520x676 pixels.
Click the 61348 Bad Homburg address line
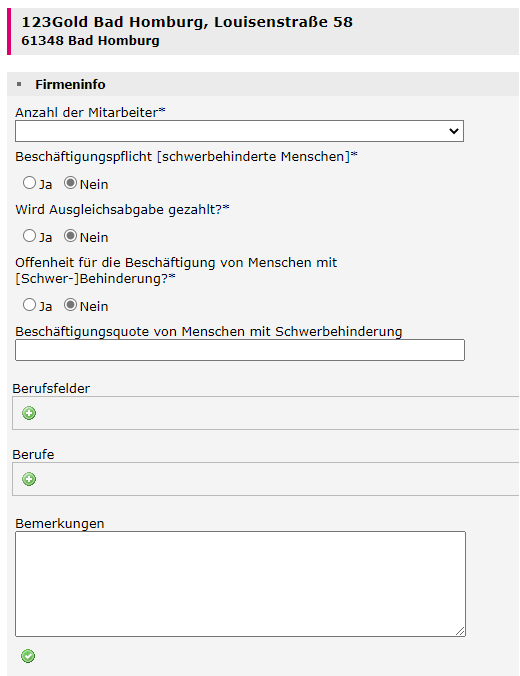coord(91,41)
